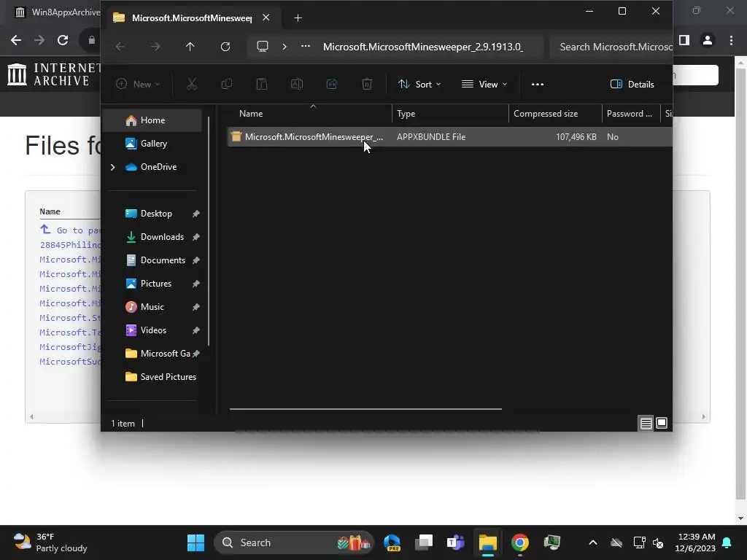Reload the Chrome page

click(63, 40)
